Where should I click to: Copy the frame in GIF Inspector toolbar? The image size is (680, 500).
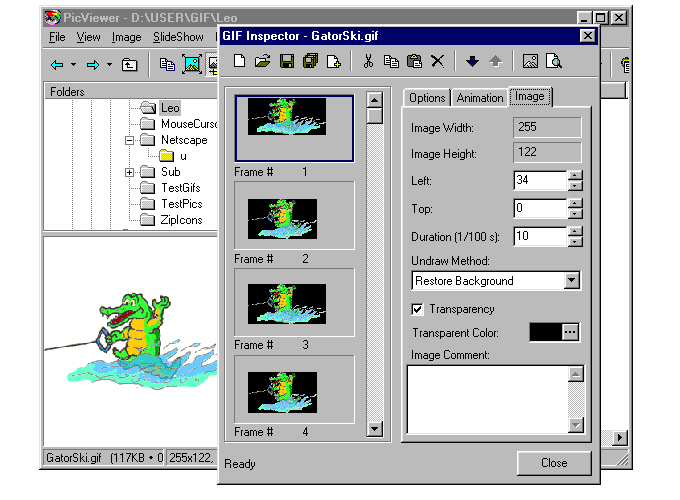tap(391, 61)
